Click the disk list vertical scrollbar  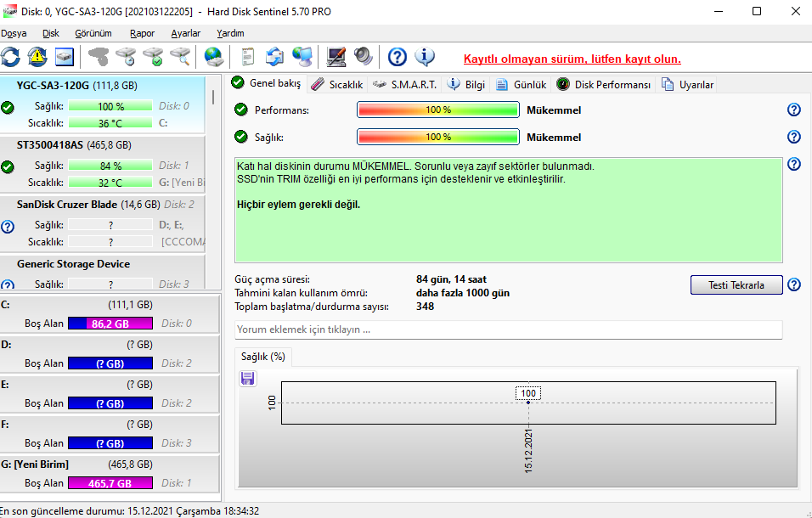(213, 99)
